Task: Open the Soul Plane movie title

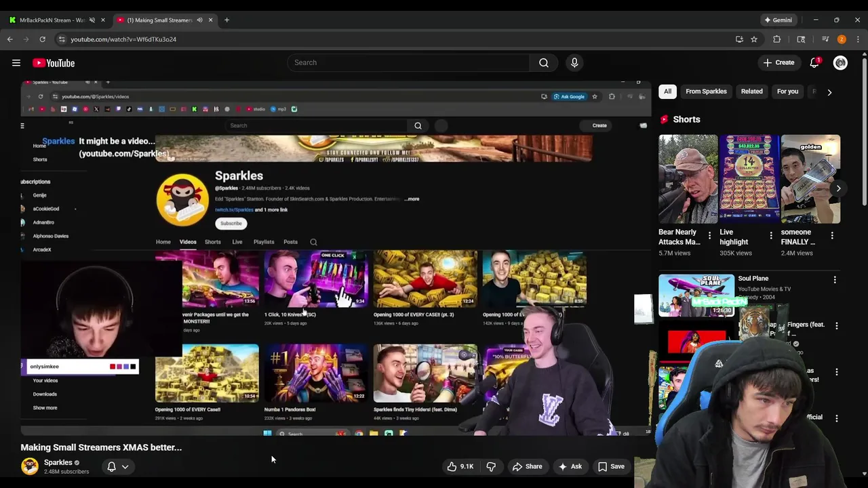Action: [753, 279]
